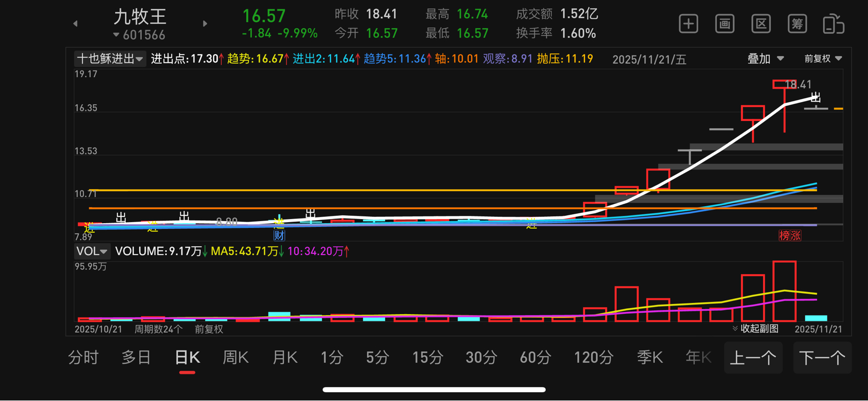
Task: Expand the stock code 601566 dropdown
Action: [x=139, y=35]
